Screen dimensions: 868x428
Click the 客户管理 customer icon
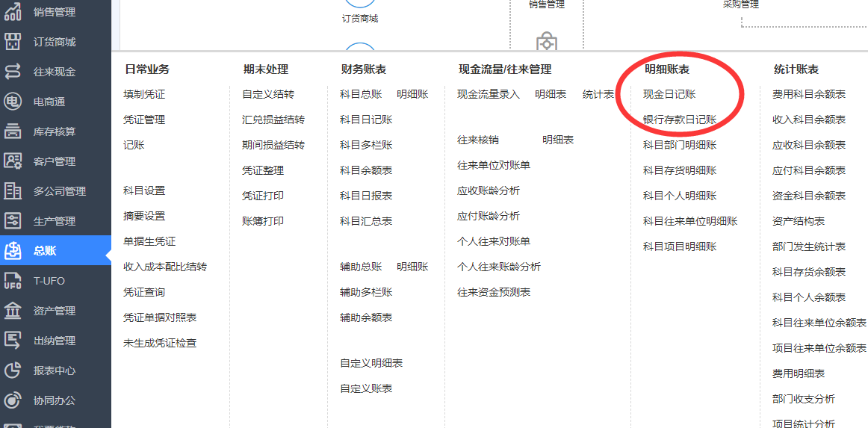[x=13, y=161]
